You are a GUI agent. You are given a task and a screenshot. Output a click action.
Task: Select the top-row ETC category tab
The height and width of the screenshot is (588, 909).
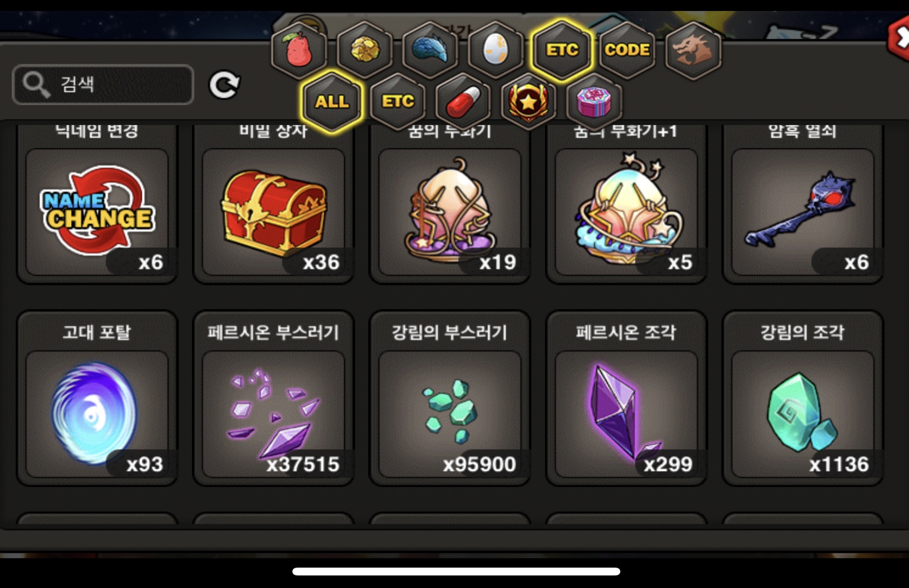coord(562,50)
